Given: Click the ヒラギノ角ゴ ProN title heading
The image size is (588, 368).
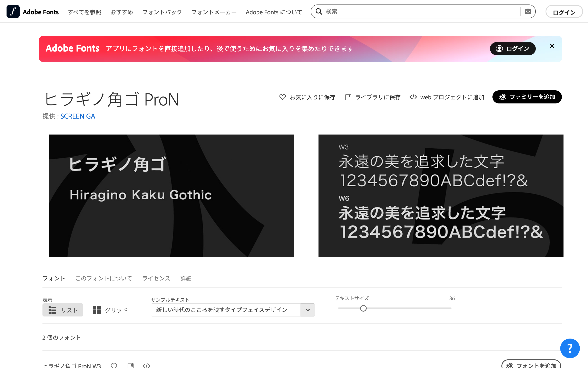Looking at the screenshot, I should tap(112, 100).
